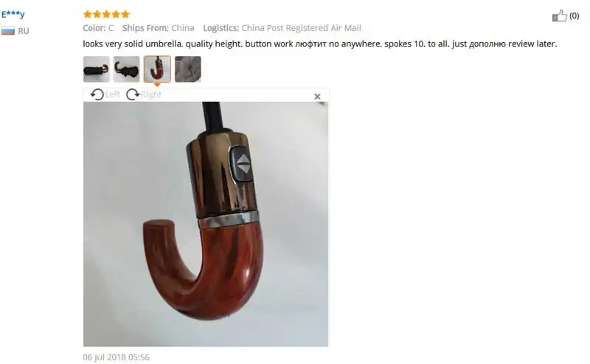Screen dimensions: 590x364
Task: Open the fourth thumbnail showing gray canopy
Action: (188, 69)
